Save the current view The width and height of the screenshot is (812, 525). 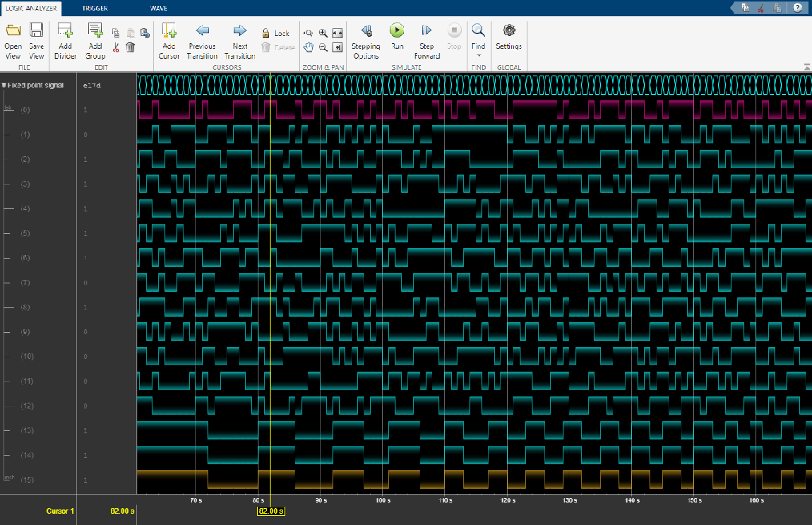tap(36, 40)
